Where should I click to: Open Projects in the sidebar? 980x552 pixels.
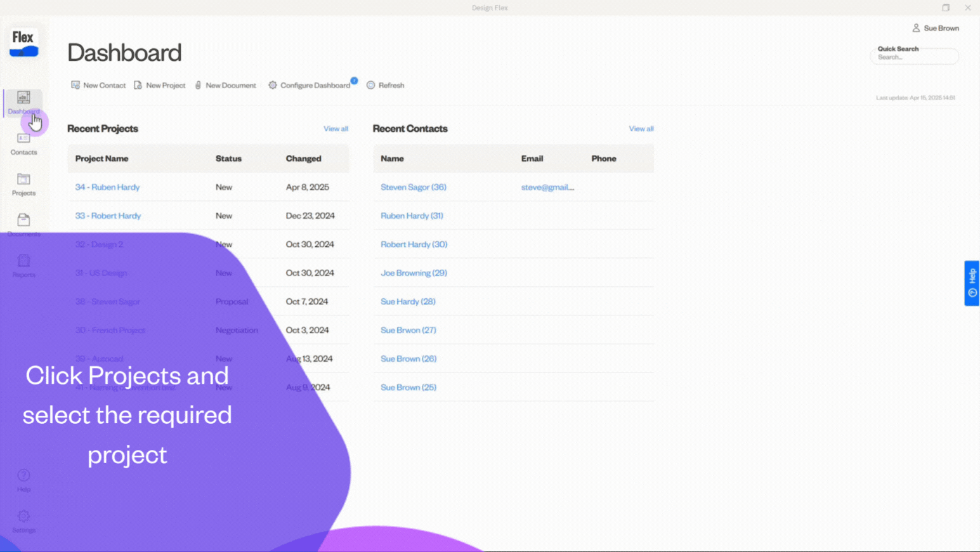click(23, 185)
